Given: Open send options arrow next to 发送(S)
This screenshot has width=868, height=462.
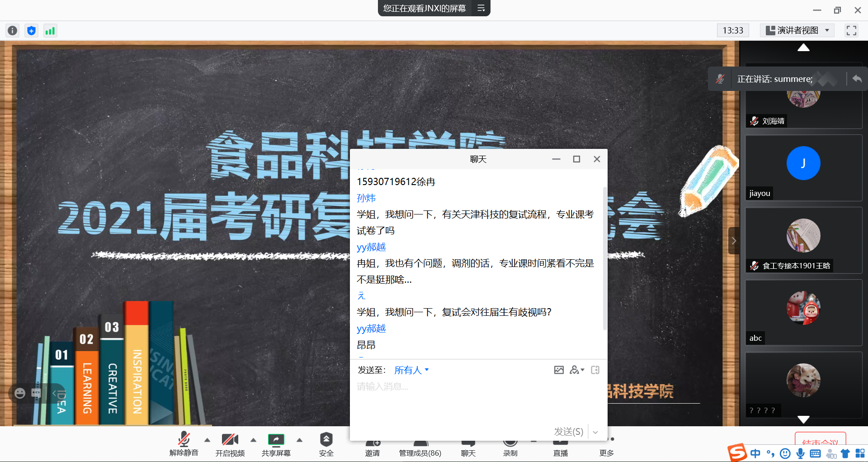Looking at the screenshot, I should [x=595, y=432].
